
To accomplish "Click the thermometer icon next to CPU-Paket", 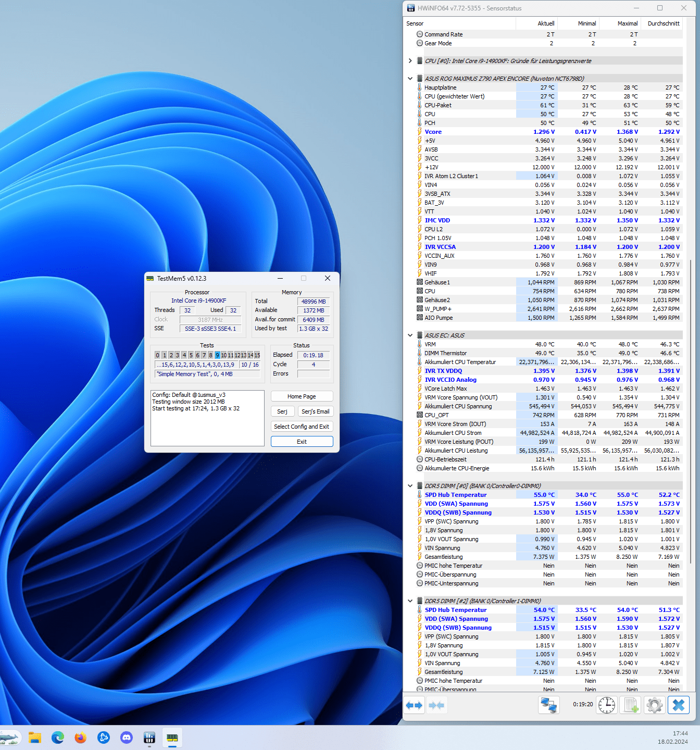I will click(x=420, y=105).
